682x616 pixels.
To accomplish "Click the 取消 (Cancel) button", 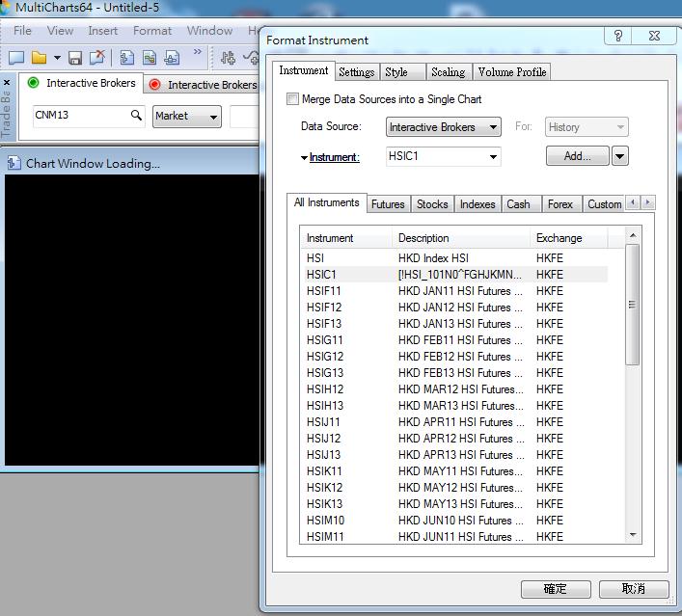I will (633, 589).
